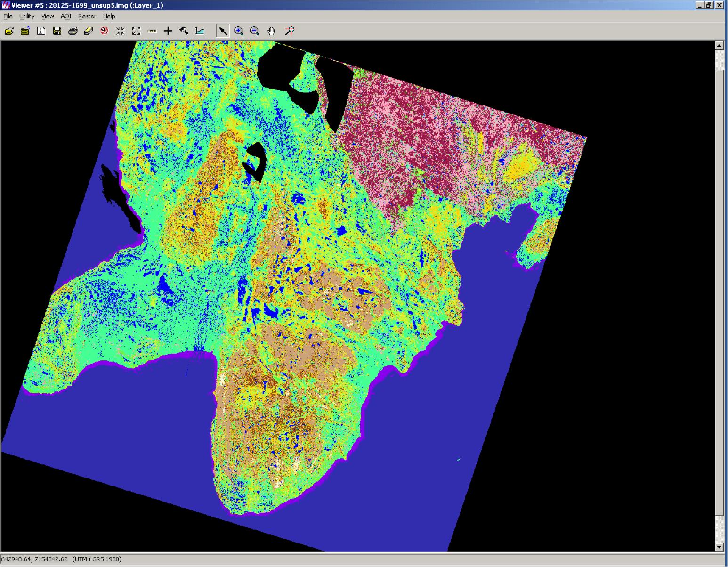The image size is (728, 567).
Task: Open the Tools palette hammer icon
Action: [x=184, y=31]
